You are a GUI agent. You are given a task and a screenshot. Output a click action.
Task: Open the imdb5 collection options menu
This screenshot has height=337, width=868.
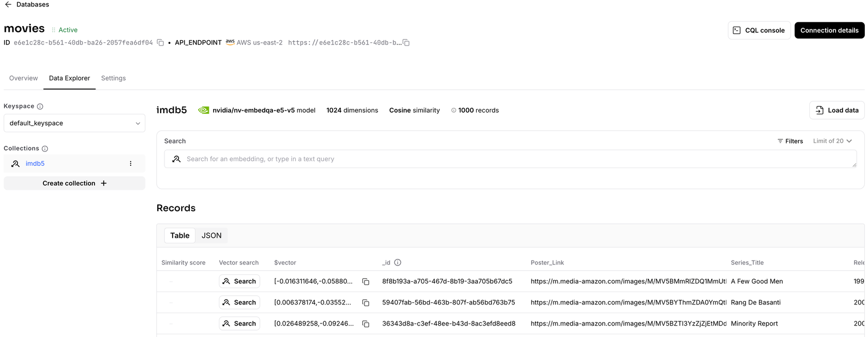coord(130,163)
